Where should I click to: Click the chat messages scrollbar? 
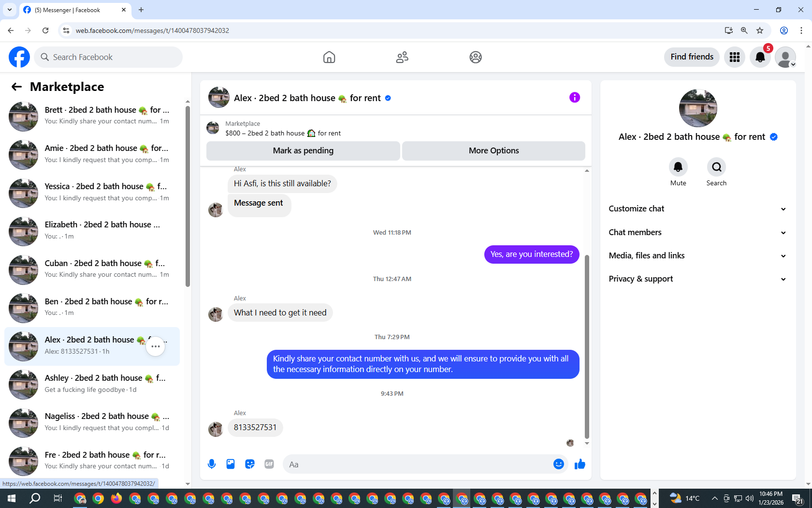point(587,347)
